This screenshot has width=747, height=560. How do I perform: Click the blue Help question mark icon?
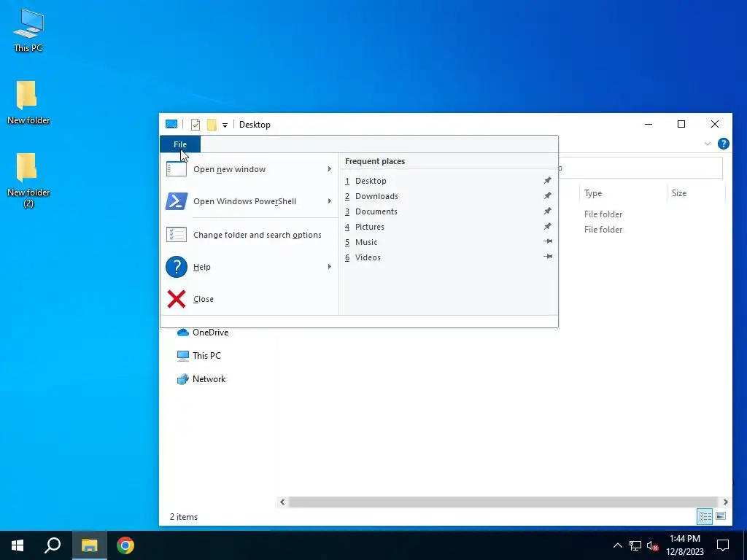tap(177, 267)
